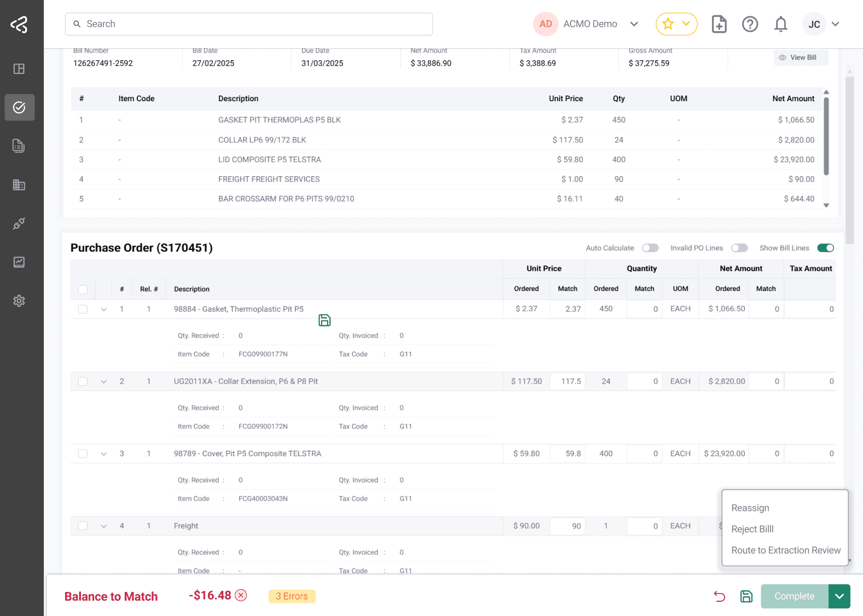Choose Reassign from the popup menu

pos(750,508)
